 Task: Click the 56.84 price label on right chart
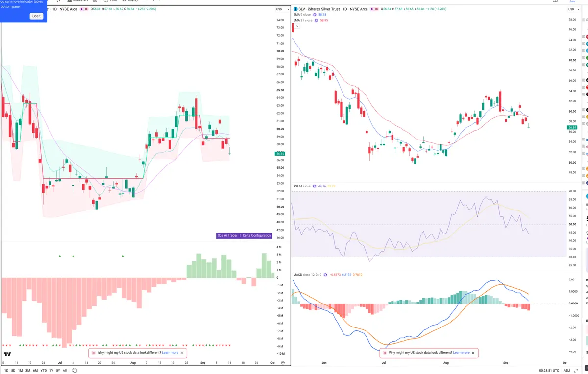573,127
